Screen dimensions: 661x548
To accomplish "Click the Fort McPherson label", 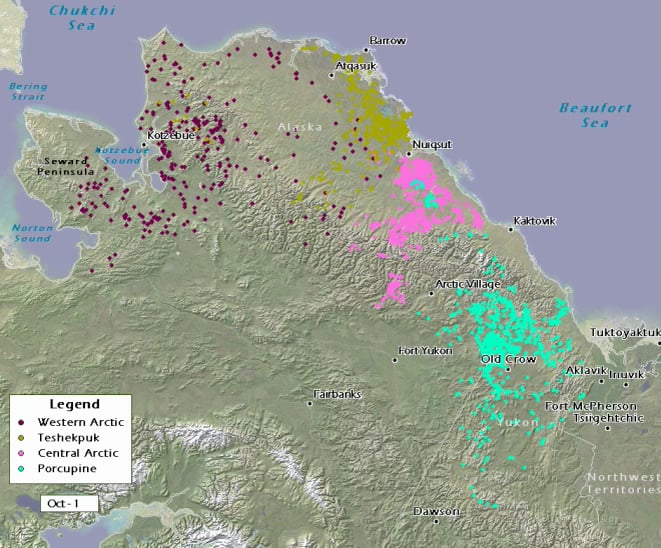I will (x=591, y=406).
